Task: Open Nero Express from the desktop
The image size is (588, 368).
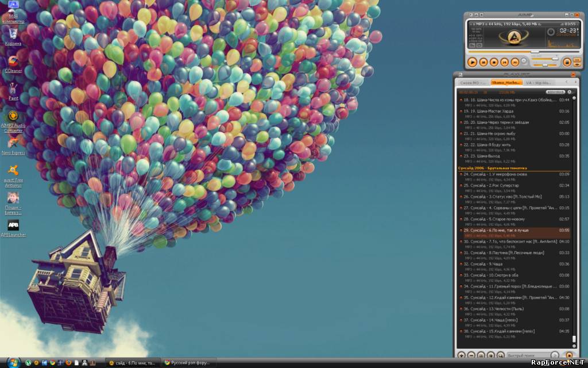Action: coord(13,147)
